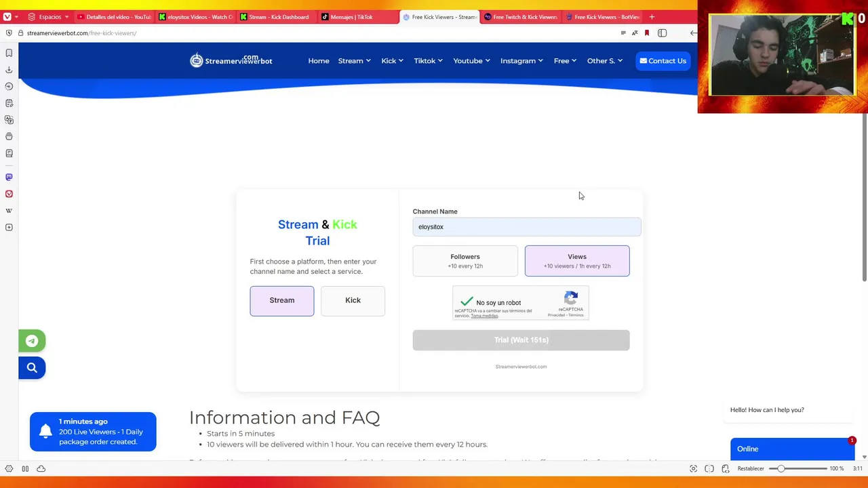Click the status bar clock 3:11
Image resolution: width=868 pixels, height=488 pixels.
pos(857,469)
